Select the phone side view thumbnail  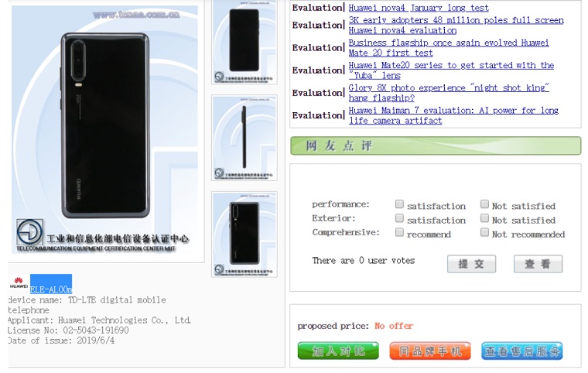click(244, 138)
